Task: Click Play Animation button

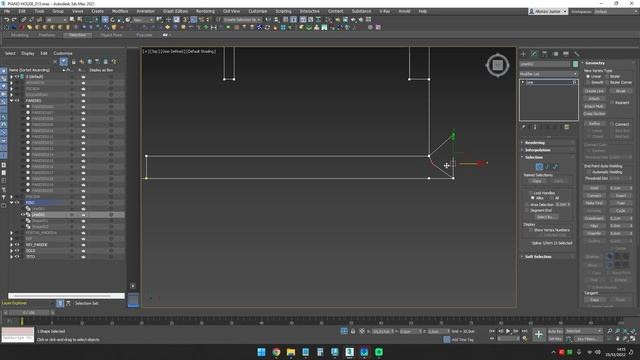Action: 508,331
